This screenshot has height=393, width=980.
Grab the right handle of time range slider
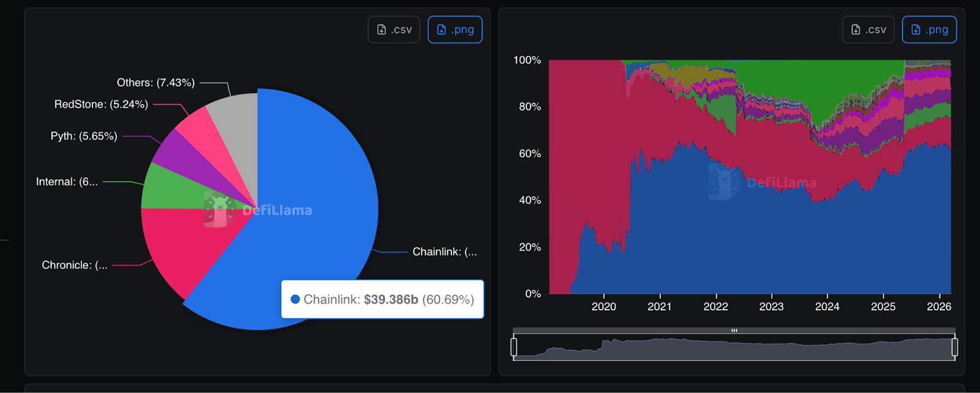(954, 347)
